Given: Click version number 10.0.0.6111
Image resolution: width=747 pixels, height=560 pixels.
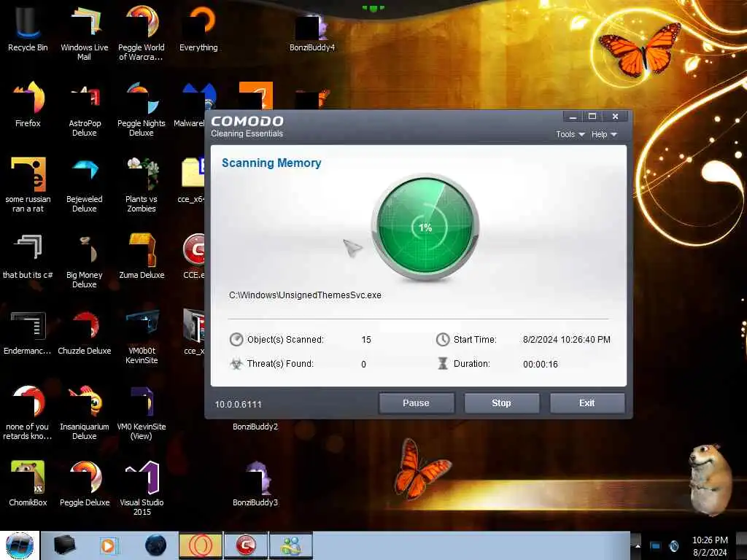Looking at the screenshot, I should [x=238, y=404].
